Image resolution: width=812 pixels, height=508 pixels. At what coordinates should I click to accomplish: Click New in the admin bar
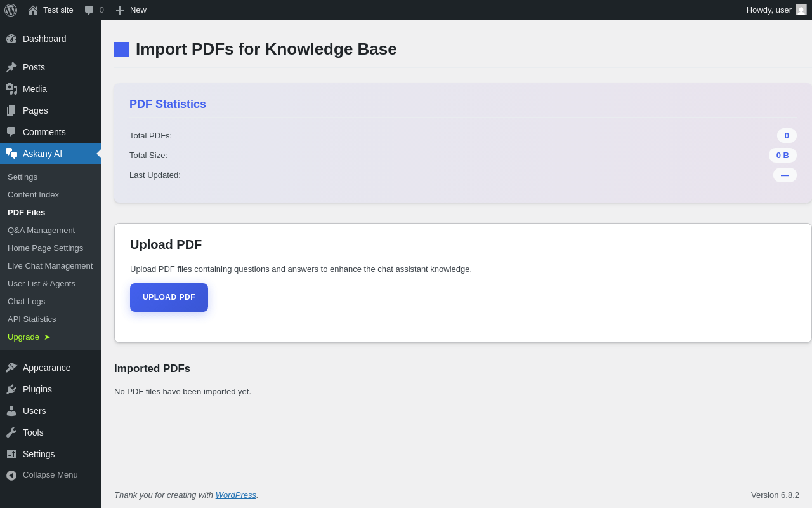point(138,10)
